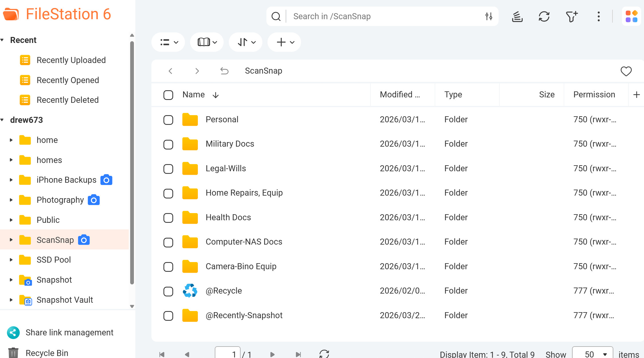This screenshot has width=644, height=358.
Task: Click the three-dot more options icon
Action: click(598, 17)
